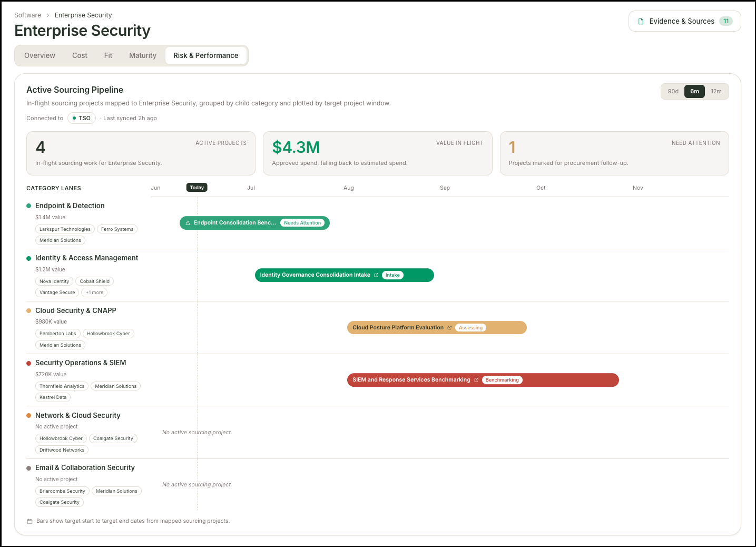Click the Intake status badge
Image resolution: width=756 pixels, height=547 pixels.
point(392,275)
